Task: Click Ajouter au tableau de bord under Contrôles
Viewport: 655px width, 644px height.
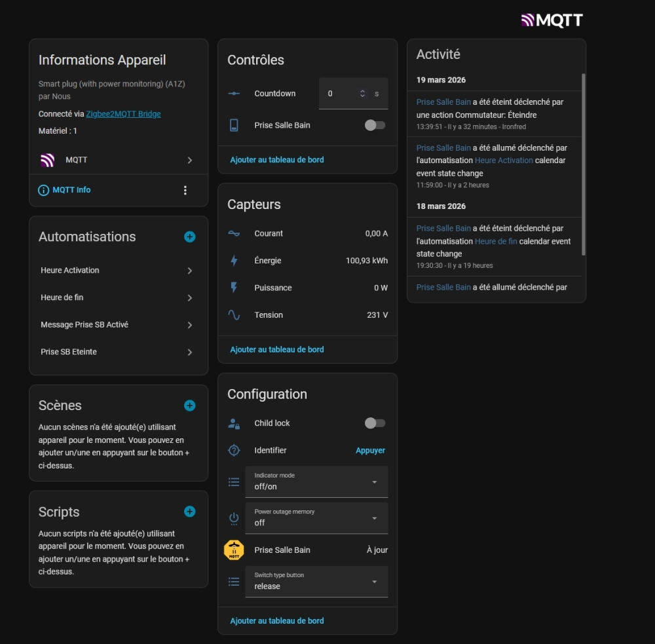Action: click(277, 160)
